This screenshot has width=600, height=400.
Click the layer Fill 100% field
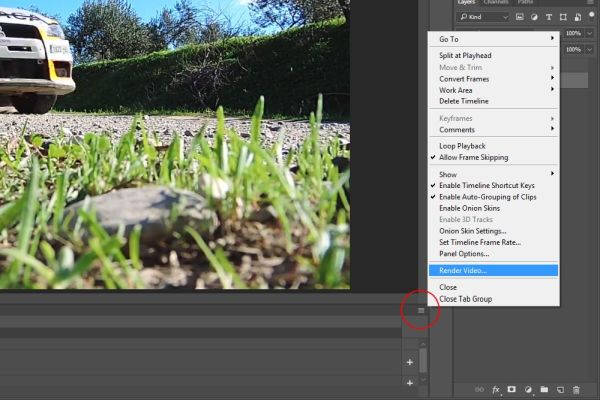coord(574,49)
